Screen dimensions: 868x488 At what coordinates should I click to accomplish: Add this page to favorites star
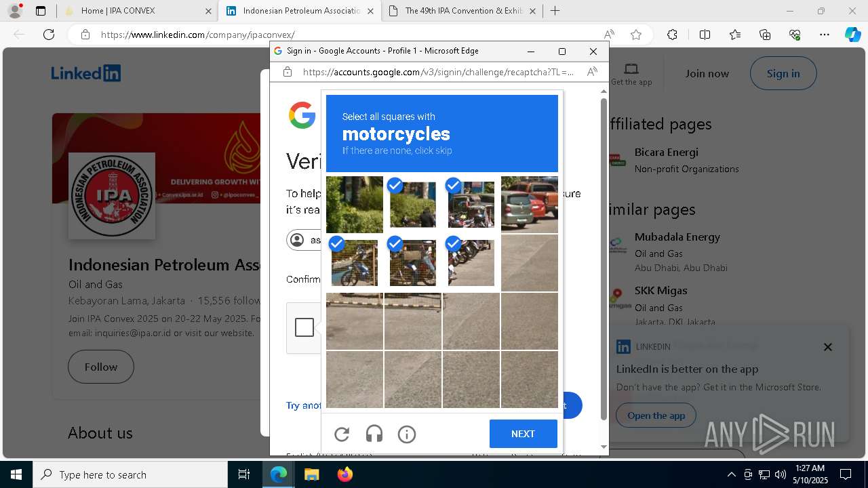click(635, 35)
